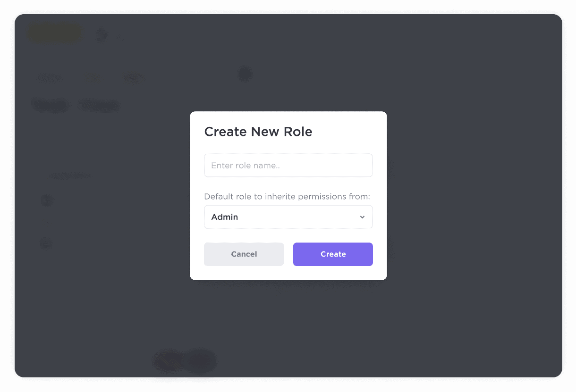The image size is (576, 392).
Task: Click the default role inherit permissions label
Action: point(287,197)
